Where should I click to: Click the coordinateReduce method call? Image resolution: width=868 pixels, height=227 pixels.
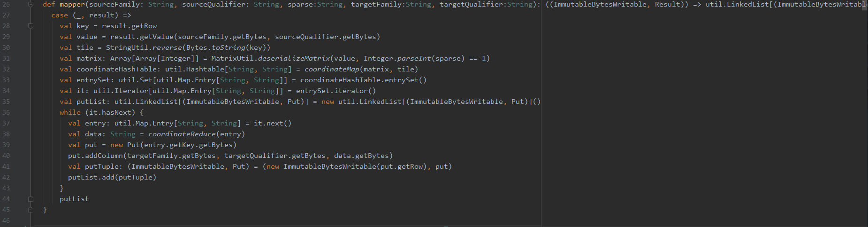[x=182, y=134]
